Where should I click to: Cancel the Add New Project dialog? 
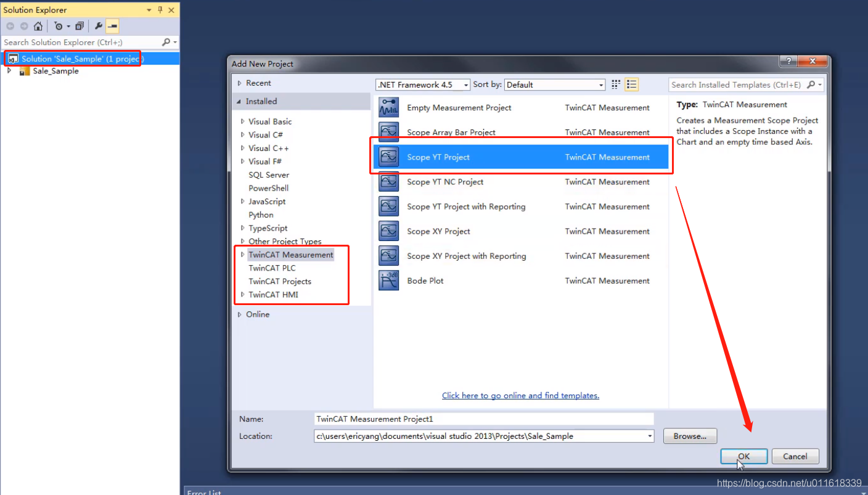point(795,457)
